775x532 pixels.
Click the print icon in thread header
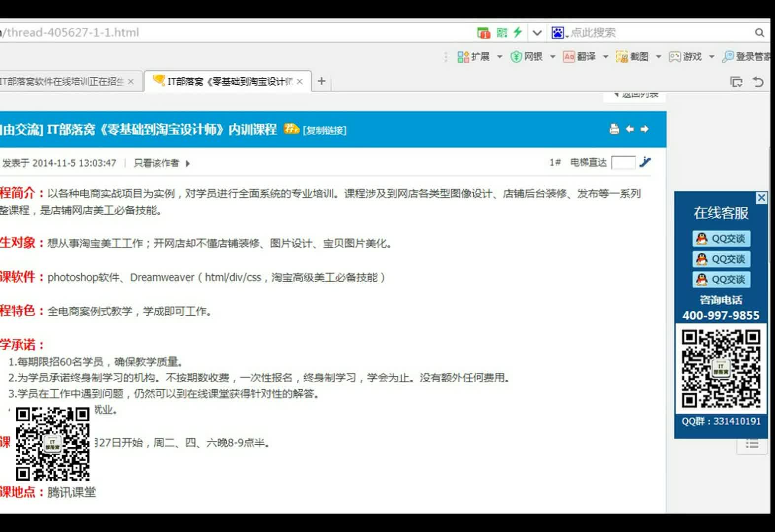tap(614, 129)
